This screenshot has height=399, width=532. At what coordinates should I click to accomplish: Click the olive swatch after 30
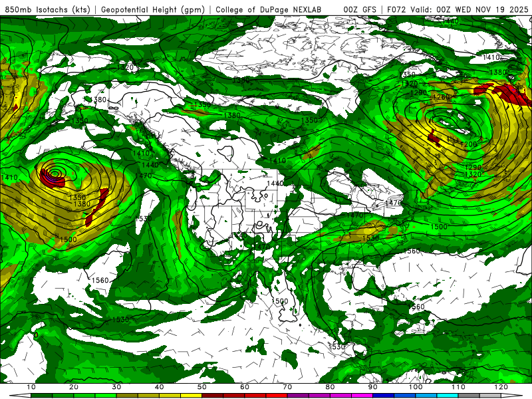click(127, 396)
